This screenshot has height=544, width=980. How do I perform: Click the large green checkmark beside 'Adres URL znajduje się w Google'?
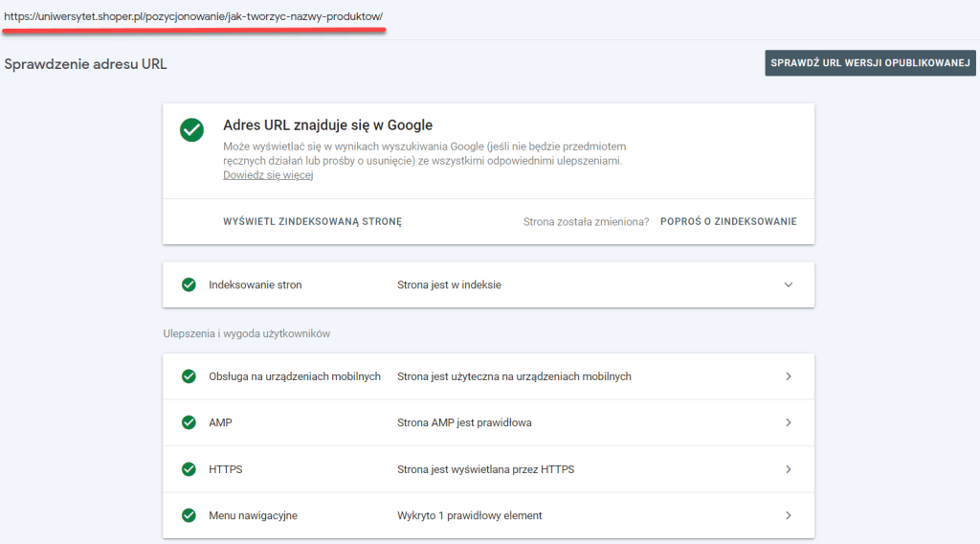pyautogui.click(x=191, y=130)
